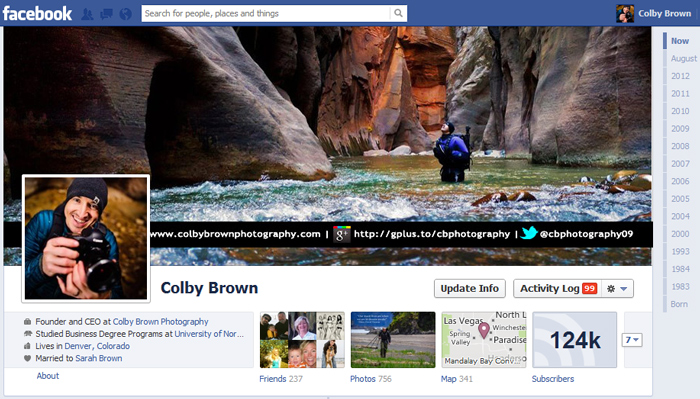Open the Las Vegas map thumbnail
Image resolution: width=700 pixels, height=399 pixels.
[x=484, y=340]
